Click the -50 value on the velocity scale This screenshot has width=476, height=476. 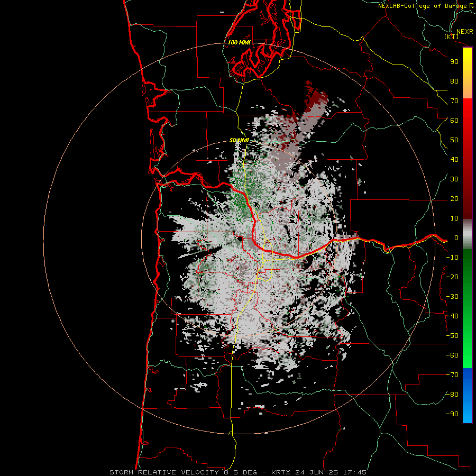point(452,336)
